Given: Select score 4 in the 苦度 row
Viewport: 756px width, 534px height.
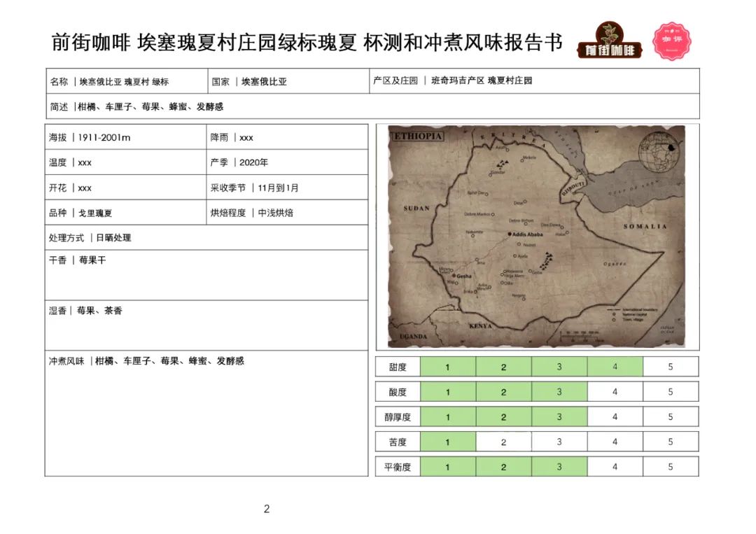Looking at the screenshot, I should (x=615, y=442).
